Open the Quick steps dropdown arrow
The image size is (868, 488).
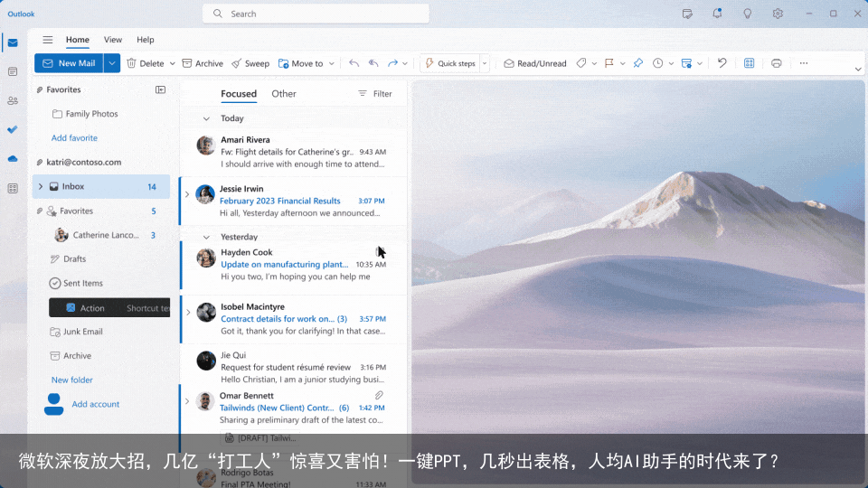tap(485, 63)
